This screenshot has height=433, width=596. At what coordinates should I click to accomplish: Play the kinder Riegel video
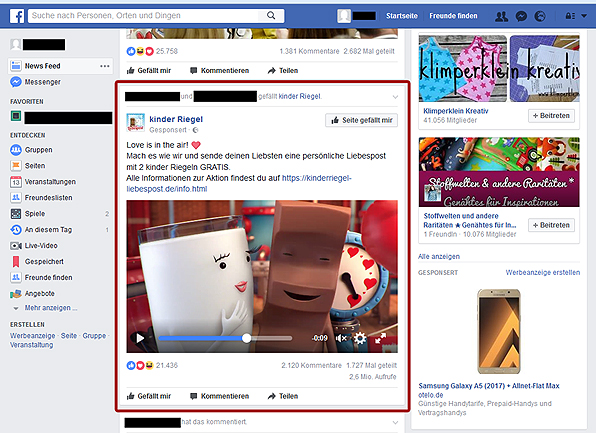pyautogui.click(x=140, y=338)
